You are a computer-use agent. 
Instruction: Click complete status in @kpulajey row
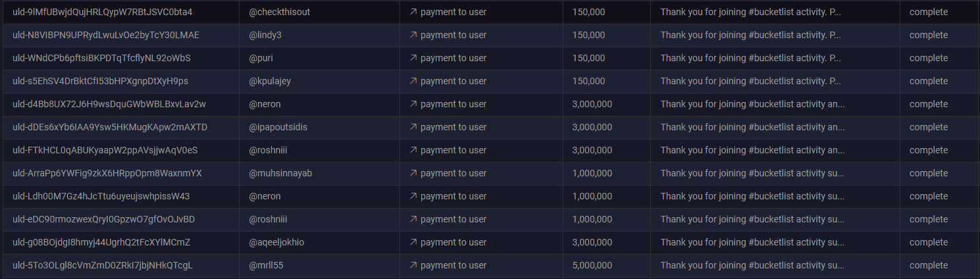[x=929, y=81]
